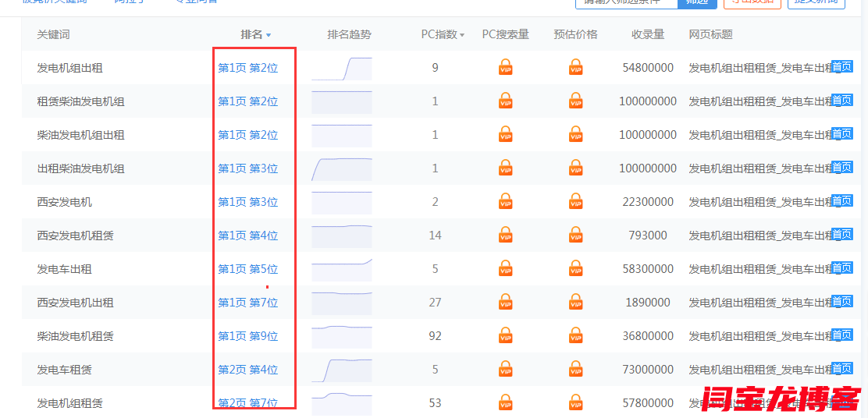Click the PC搜索量 VIP lock for 柴油发电机组出租

pos(505,134)
